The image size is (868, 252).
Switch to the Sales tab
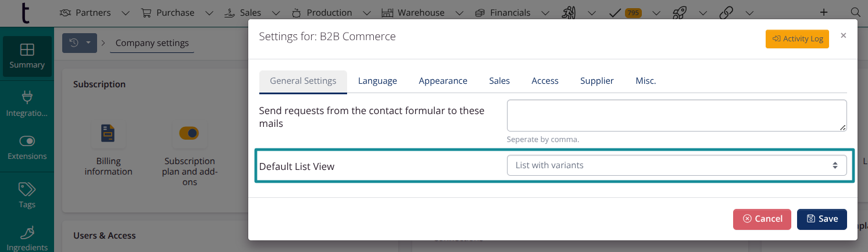499,81
